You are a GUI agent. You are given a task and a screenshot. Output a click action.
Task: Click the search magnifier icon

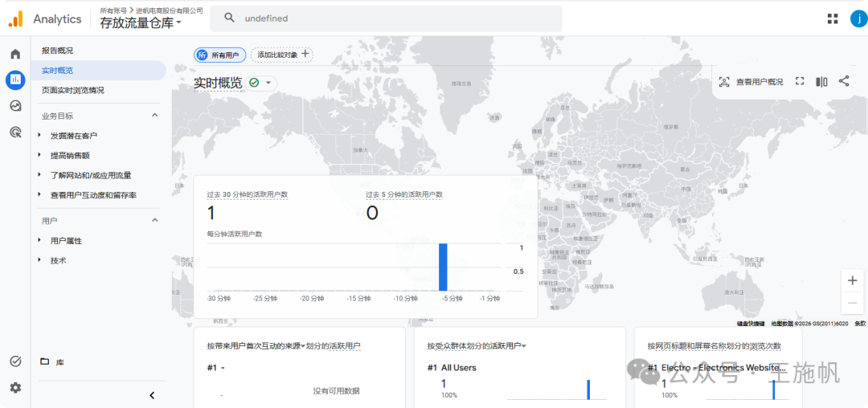click(x=229, y=18)
